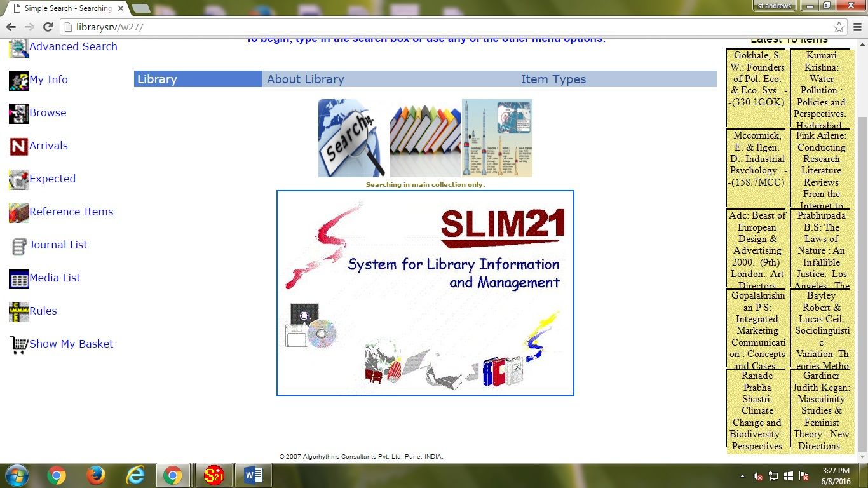Click the shopping cart basket icon

pos(19,344)
